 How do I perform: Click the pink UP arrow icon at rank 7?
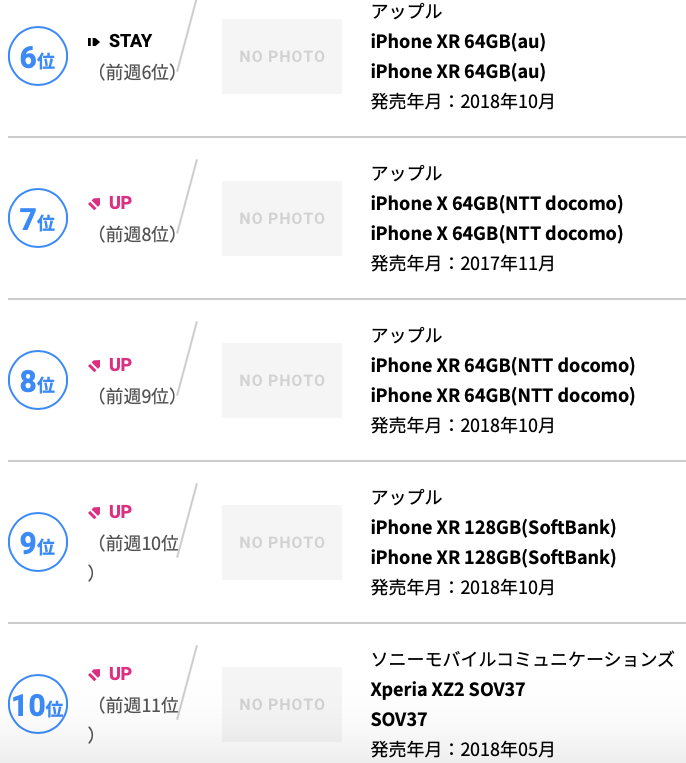click(x=94, y=203)
